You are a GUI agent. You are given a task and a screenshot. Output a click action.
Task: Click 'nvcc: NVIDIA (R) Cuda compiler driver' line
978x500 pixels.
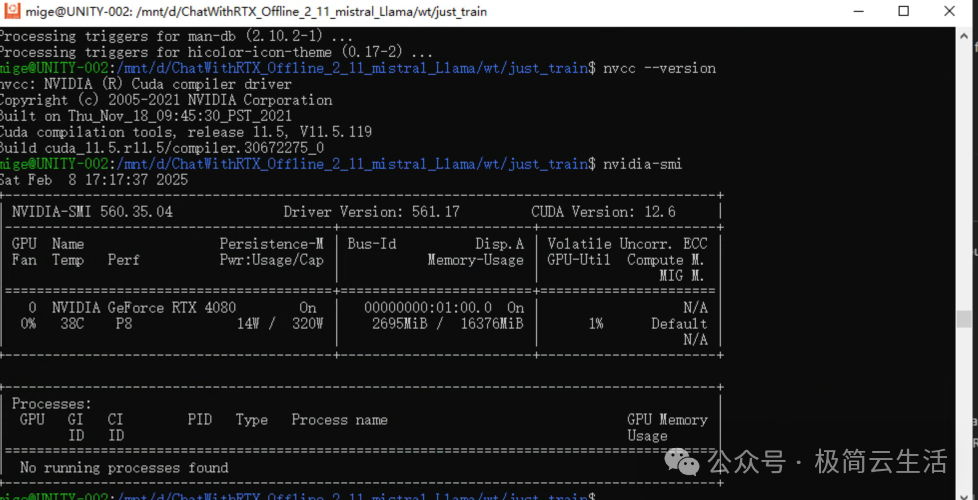[x=146, y=84]
